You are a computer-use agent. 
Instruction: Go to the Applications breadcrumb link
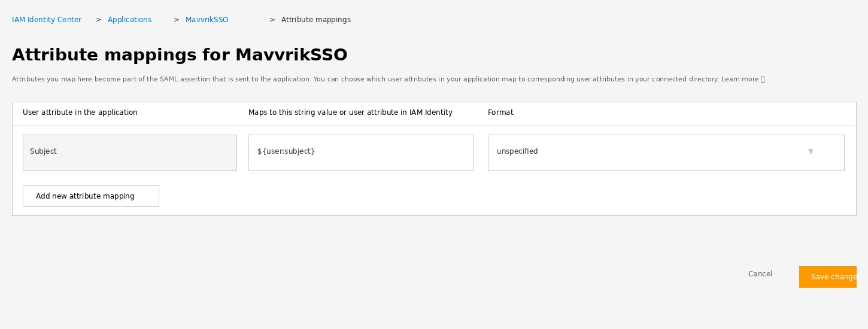click(x=129, y=20)
